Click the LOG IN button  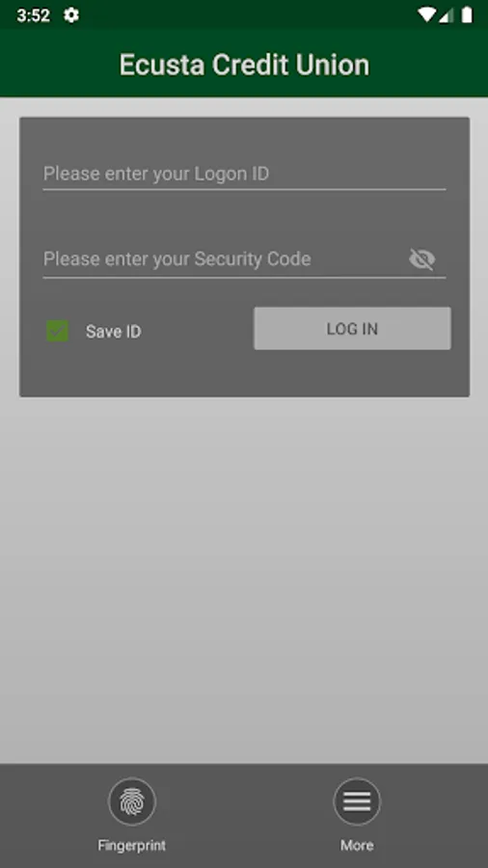point(352,328)
